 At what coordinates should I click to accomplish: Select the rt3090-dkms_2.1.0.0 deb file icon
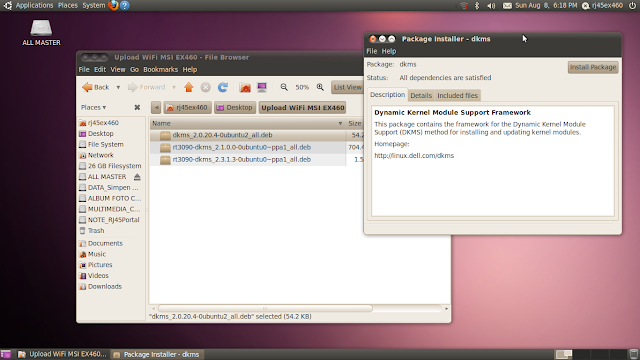165,147
